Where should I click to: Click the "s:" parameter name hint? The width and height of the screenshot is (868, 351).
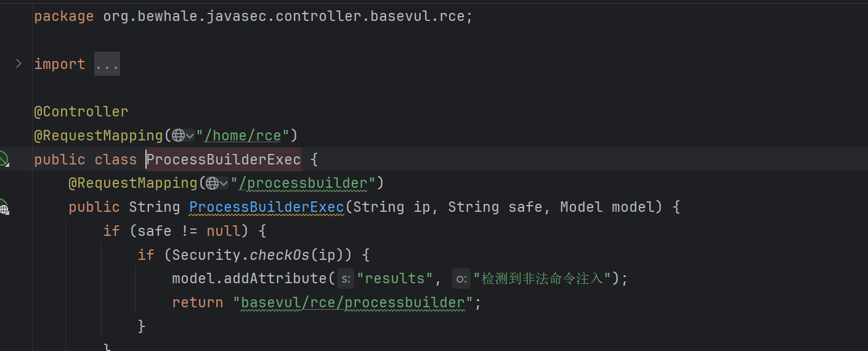[346, 279]
